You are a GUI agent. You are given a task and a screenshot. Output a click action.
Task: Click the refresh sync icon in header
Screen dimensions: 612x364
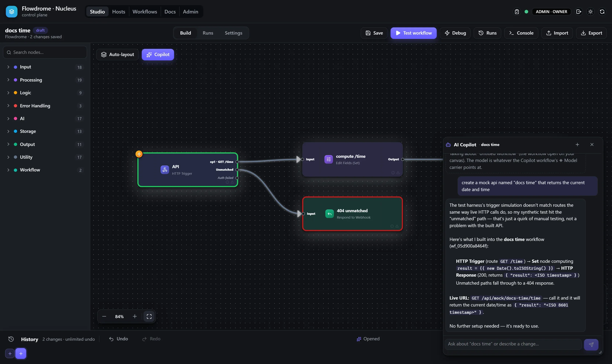[x=602, y=11]
